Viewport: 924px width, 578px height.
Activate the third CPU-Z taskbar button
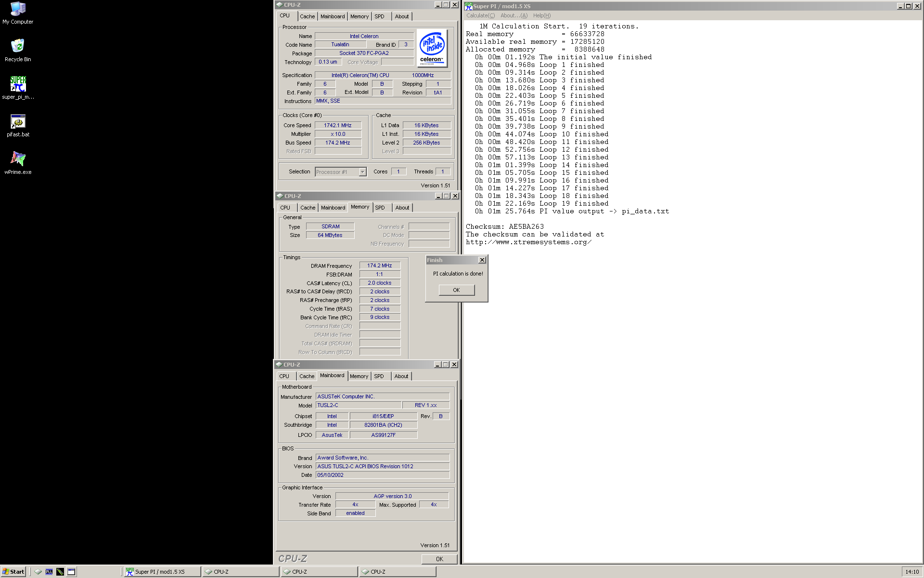[x=398, y=572]
